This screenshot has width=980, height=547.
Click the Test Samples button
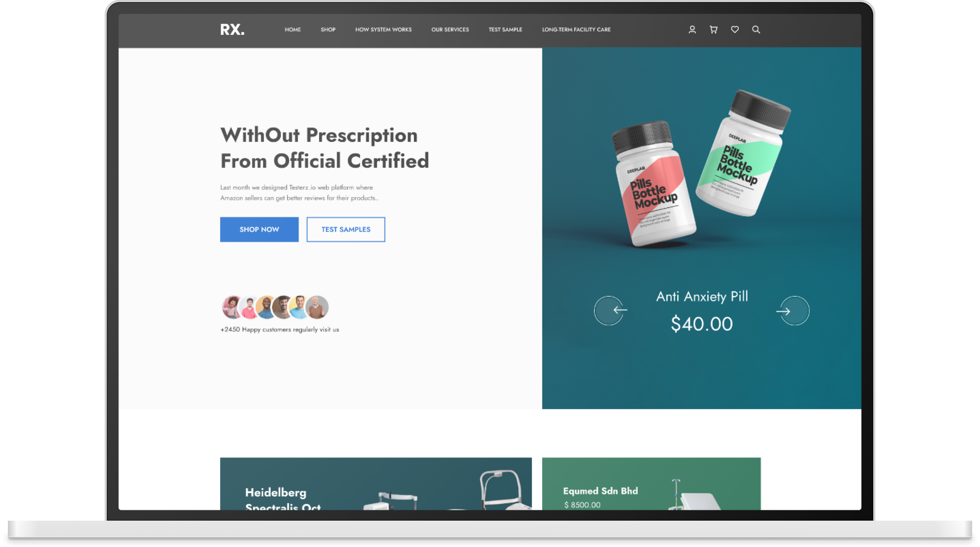point(345,229)
